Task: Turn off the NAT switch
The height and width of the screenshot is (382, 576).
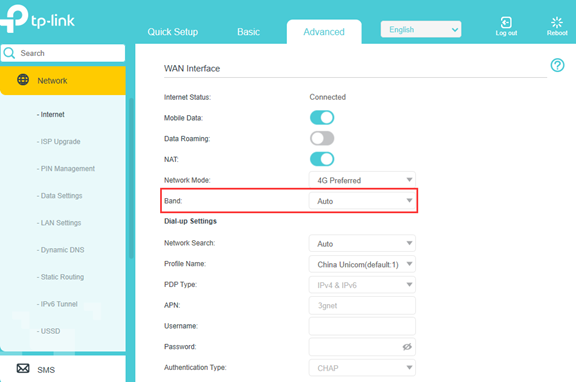Action: coord(322,159)
